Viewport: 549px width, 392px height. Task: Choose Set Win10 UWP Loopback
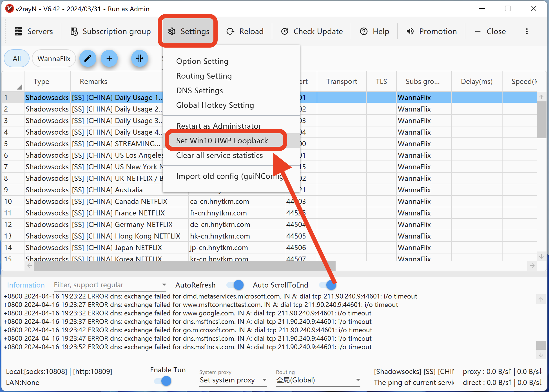(222, 141)
